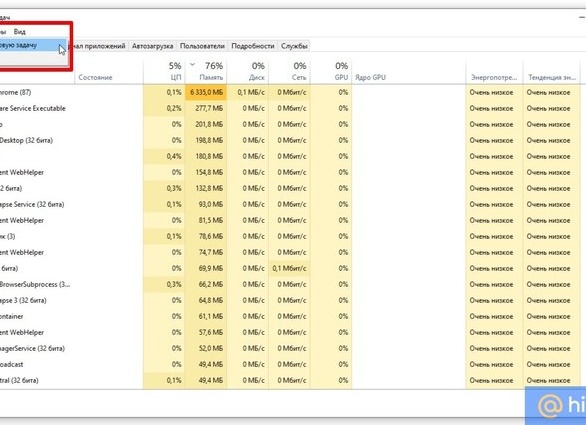Viewport: 586px width, 425px height.
Task: Switch to the Пользователи tab
Action: pyautogui.click(x=202, y=46)
